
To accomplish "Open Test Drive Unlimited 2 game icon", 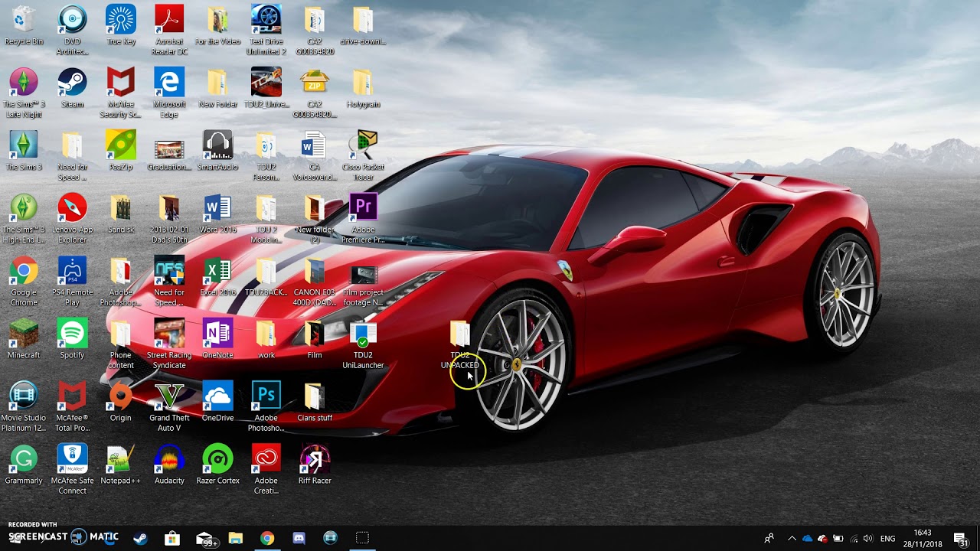I will 266,30.
